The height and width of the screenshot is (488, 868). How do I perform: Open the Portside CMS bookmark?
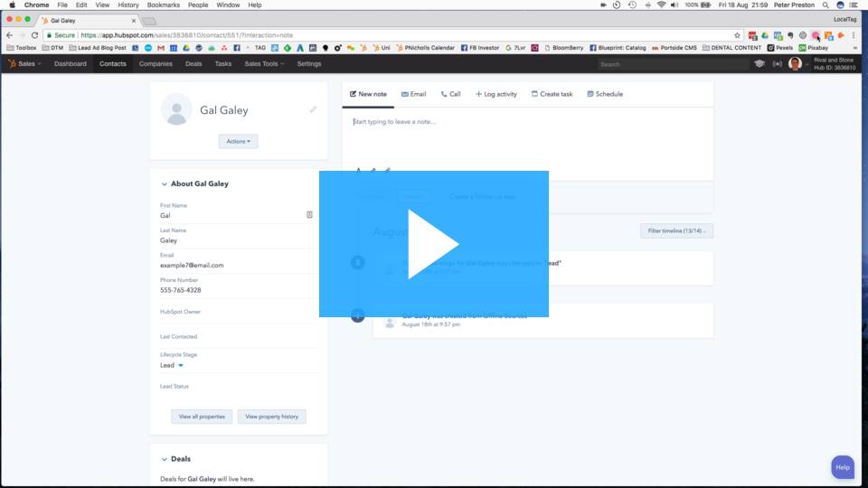click(x=675, y=48)
